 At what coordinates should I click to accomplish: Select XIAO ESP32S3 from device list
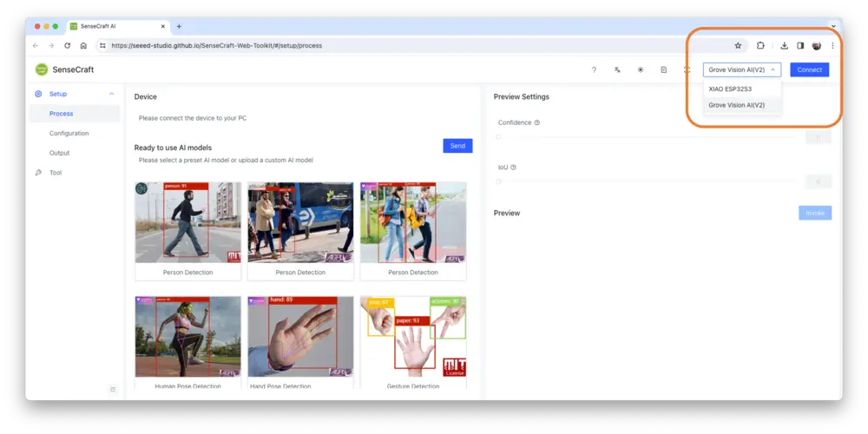(x=730, y=89)
